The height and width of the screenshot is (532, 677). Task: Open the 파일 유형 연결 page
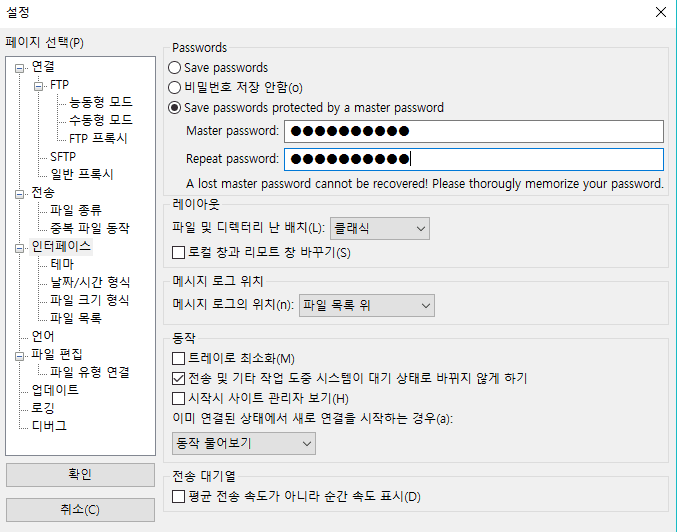tap(89, 372)
